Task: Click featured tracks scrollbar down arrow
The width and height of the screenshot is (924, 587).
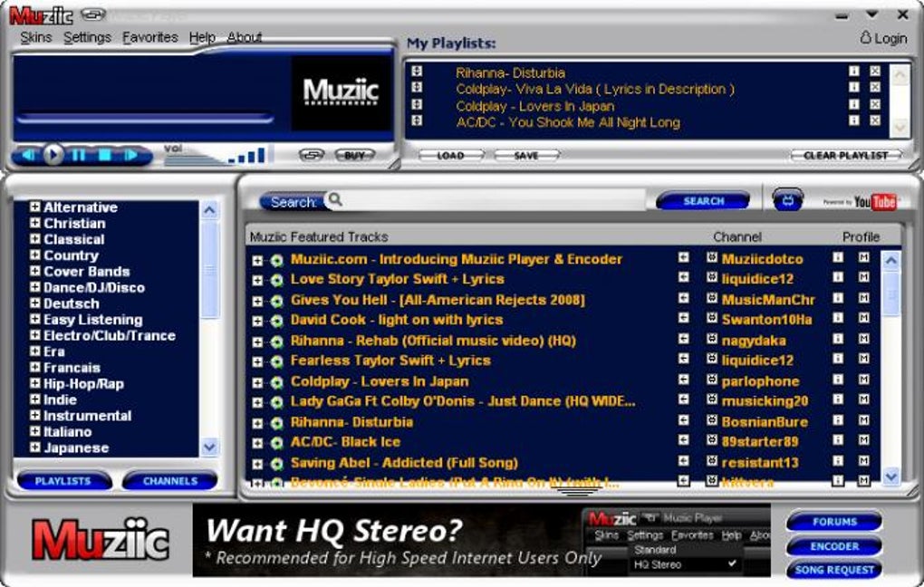Action: (891, 475)
